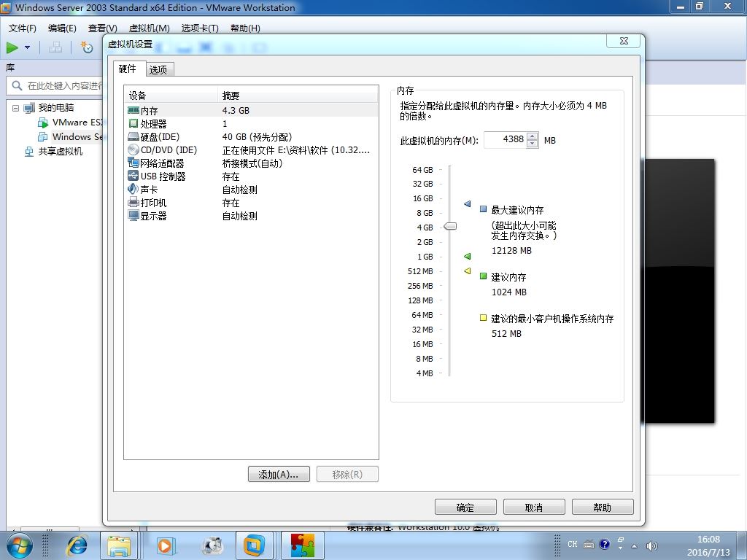Open the puzzle pieces taskbar application

coord(303,545)
